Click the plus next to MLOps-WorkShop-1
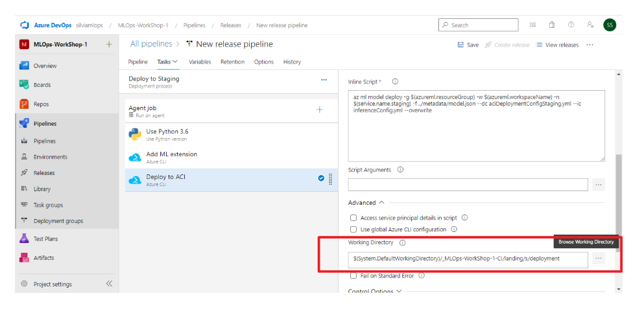The image size is (644, 313). [109, 44]
